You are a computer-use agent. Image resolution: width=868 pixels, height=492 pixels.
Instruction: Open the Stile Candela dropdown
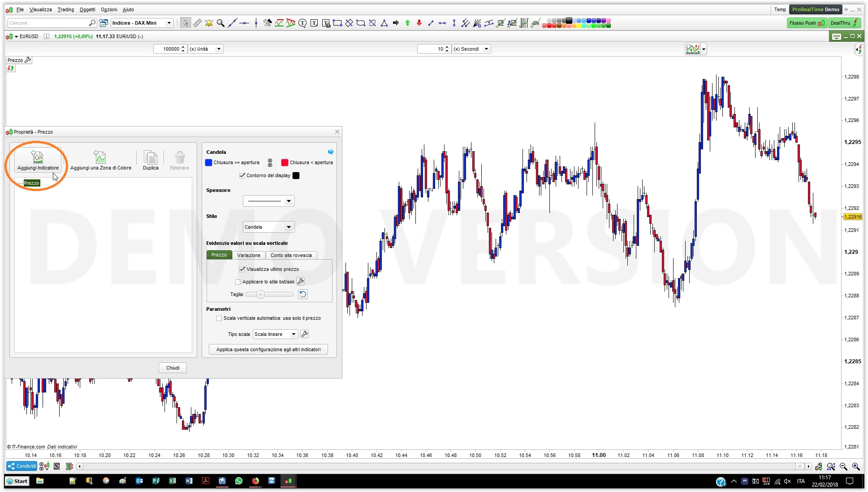tap(268, 227)
